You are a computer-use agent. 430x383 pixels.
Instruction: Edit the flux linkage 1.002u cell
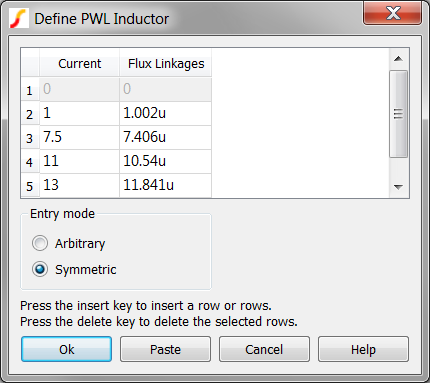165,113
